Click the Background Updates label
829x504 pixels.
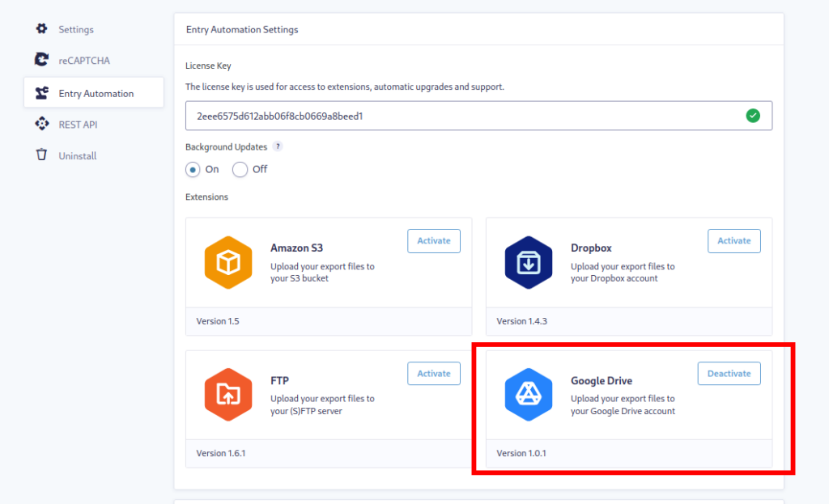click(x=227, y=147)
